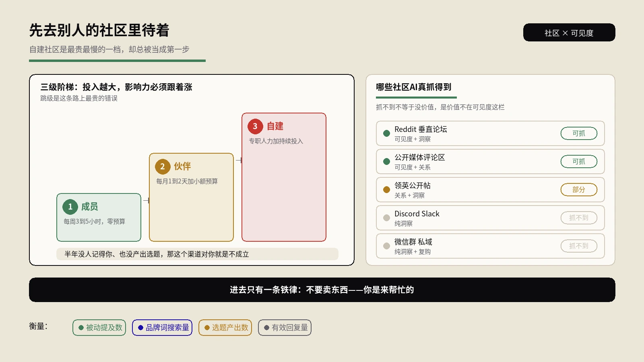Click the number 2 circle badge for 伙伴
The image size is (644, 362).
163,167
